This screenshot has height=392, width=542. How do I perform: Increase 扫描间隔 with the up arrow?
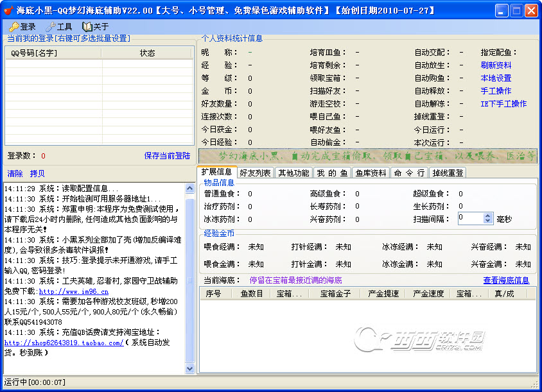click(488, 216)
